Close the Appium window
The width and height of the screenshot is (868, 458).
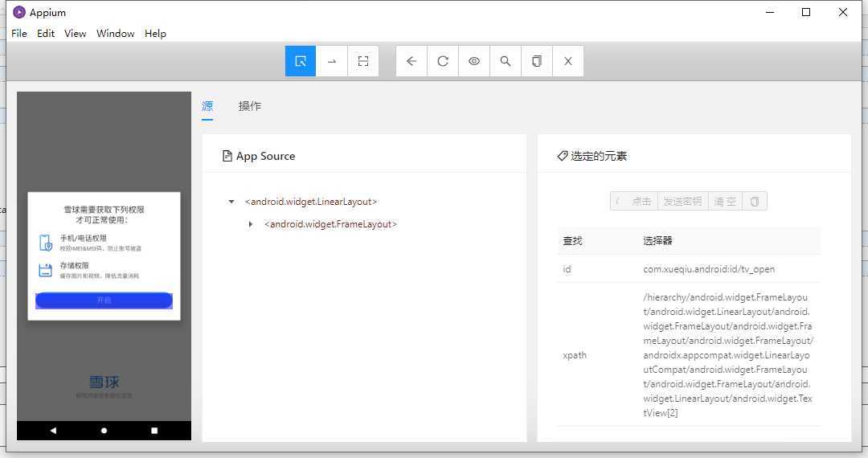842,12
